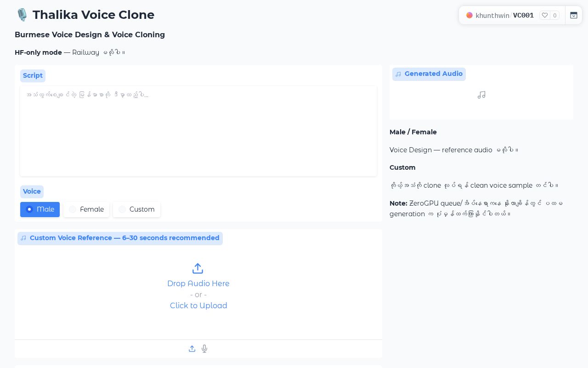The image size is (588, 368).
Task: Open the VC001 space link
Action: (523, 15)
